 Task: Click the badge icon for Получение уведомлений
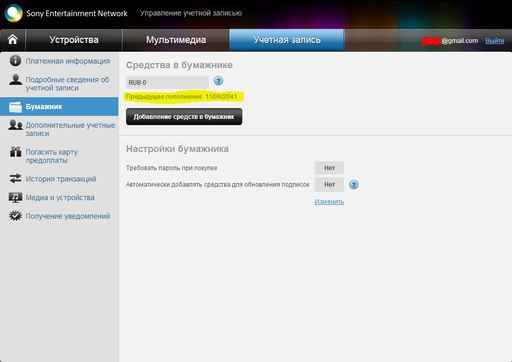[x=15, y=216]
